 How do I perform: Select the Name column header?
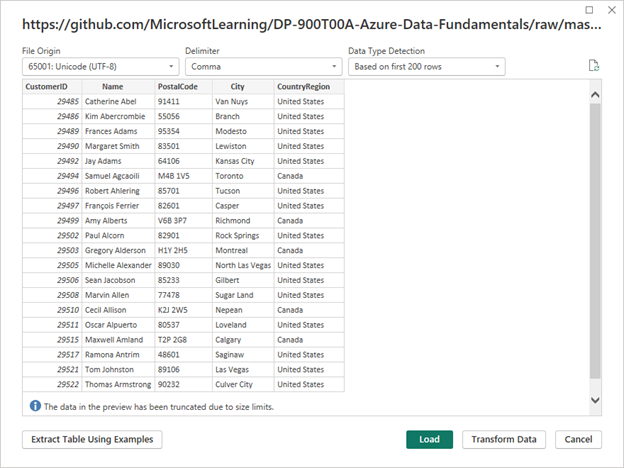[x=118, y=87]
